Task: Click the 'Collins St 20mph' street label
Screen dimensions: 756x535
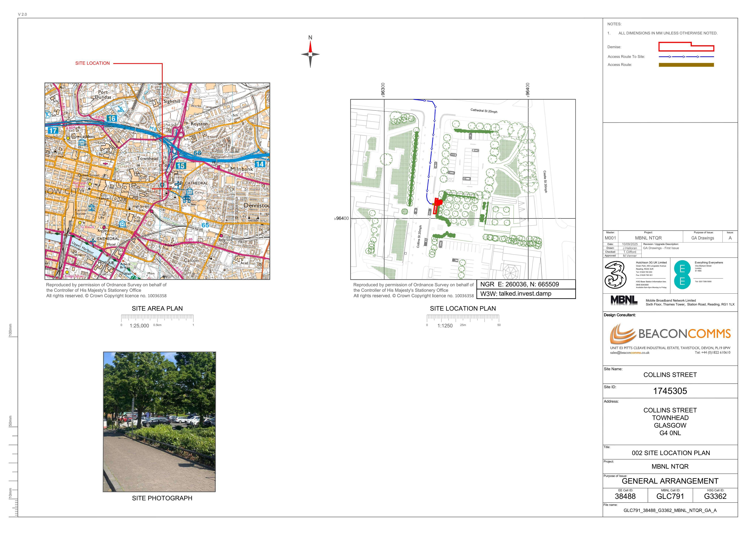Action: coord(419,237)
